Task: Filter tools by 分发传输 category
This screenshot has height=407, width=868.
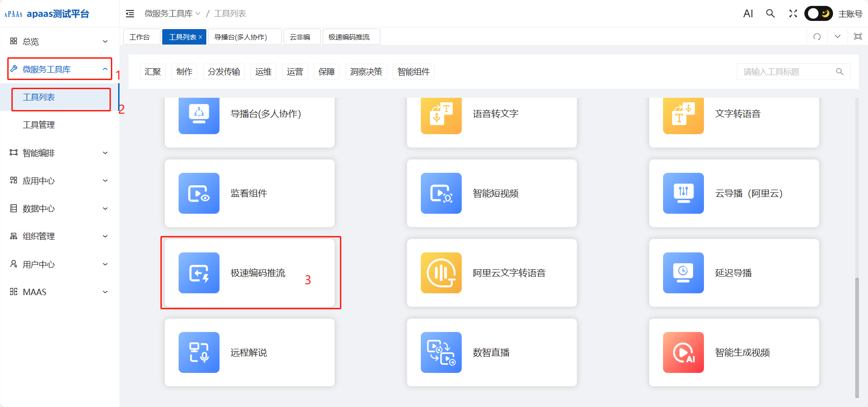Action: tap(224, 72)
